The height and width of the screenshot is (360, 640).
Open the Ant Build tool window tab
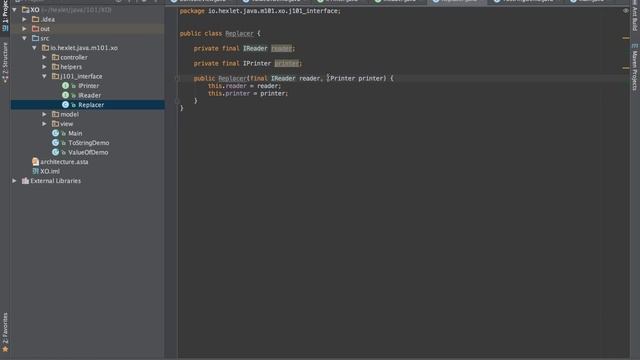(635, 16)
